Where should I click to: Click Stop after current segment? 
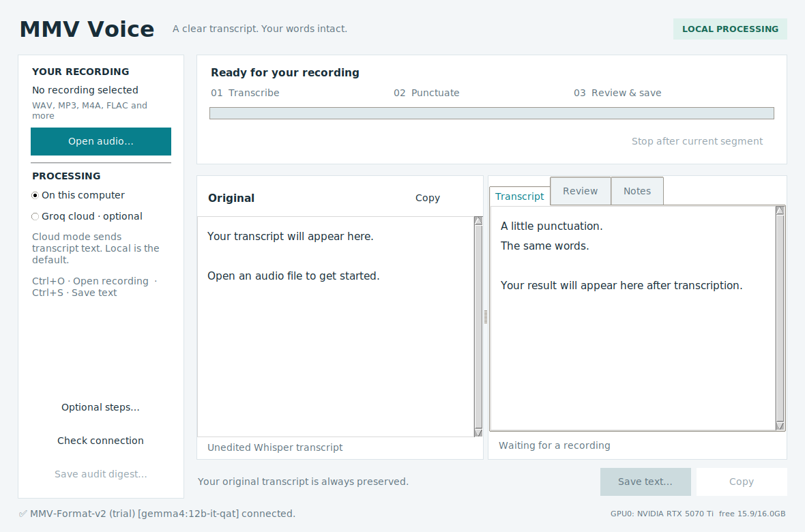pos(697,141)
